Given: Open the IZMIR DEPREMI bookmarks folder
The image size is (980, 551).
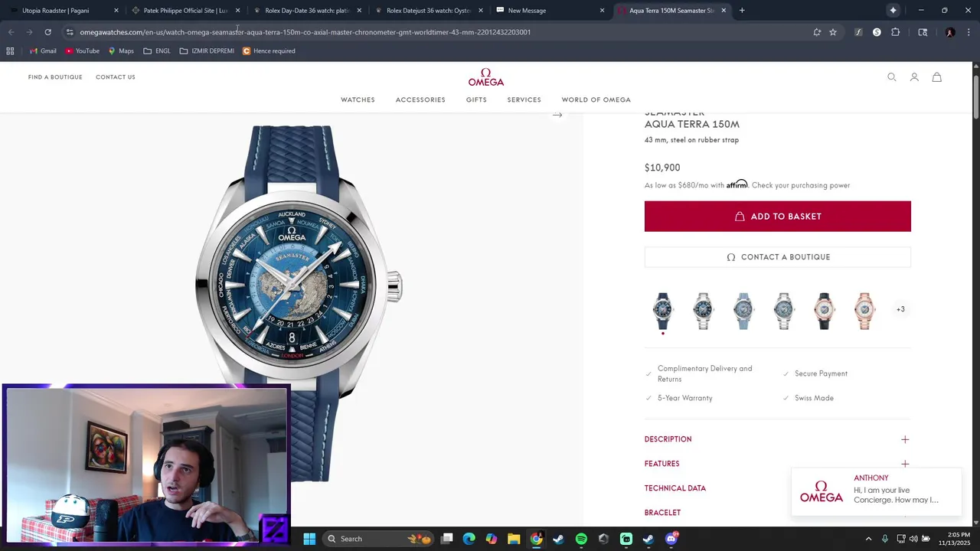Looking at the screenshot, I should pyautogui.click(x=207, y=51).
